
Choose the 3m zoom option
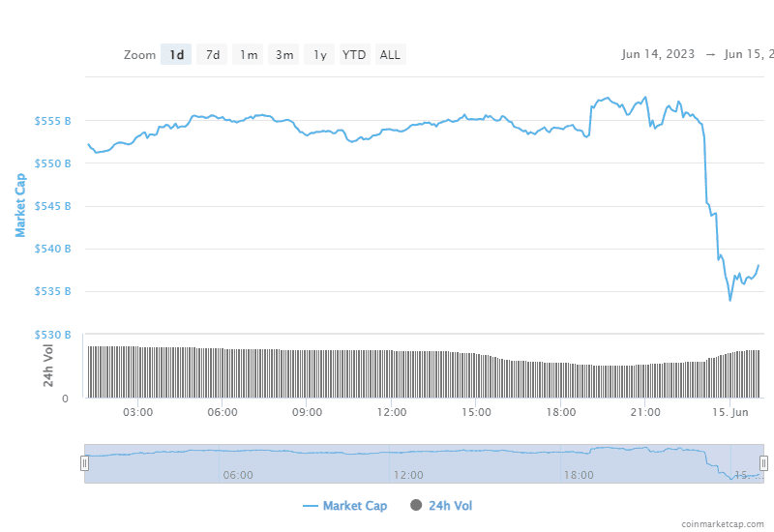click(284, 55)
